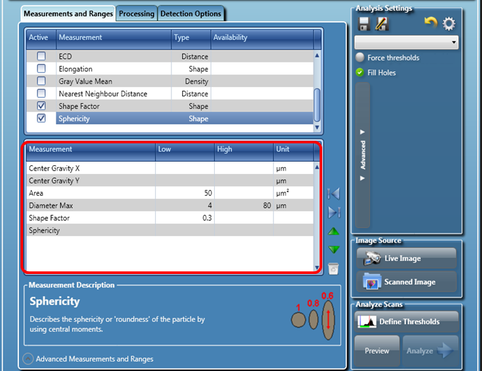Click the ranges table scroll up arrow
Screen dimensions: 482x371
pos(317,167)
